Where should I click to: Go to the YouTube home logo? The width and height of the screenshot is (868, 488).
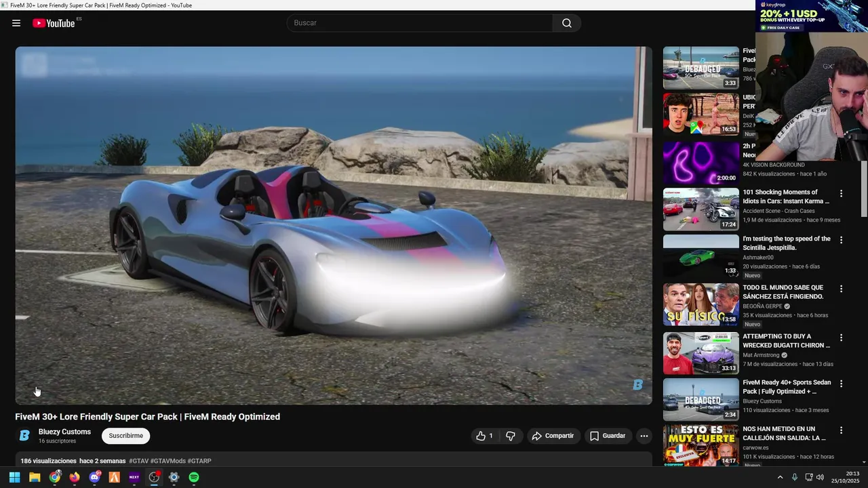[x=54, y=23]
